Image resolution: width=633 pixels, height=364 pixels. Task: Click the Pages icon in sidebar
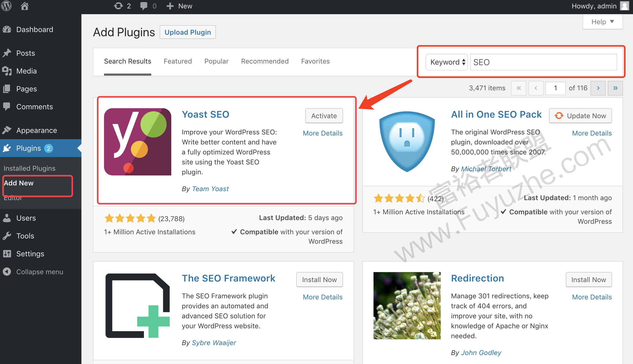[x=7, y=89]
